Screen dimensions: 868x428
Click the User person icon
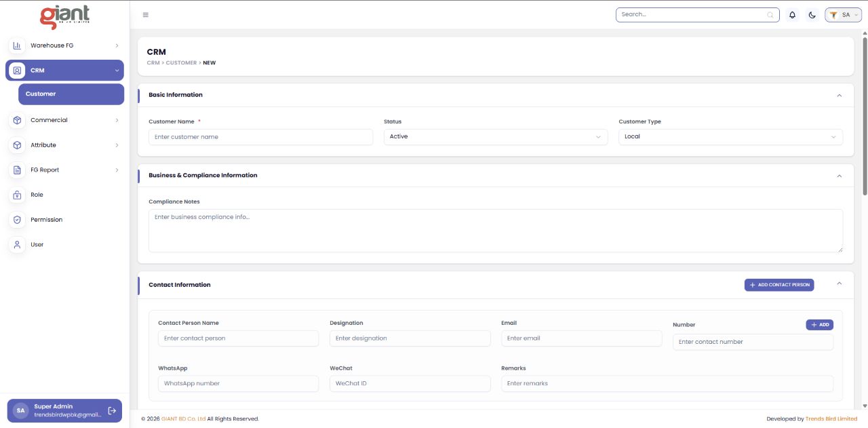[17, 245]
